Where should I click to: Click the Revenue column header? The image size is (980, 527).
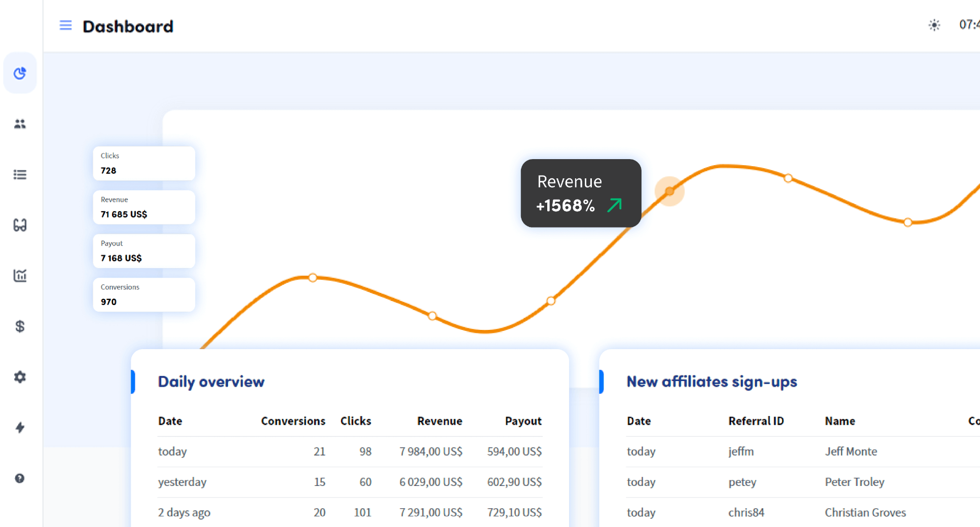tap(439, 421)
